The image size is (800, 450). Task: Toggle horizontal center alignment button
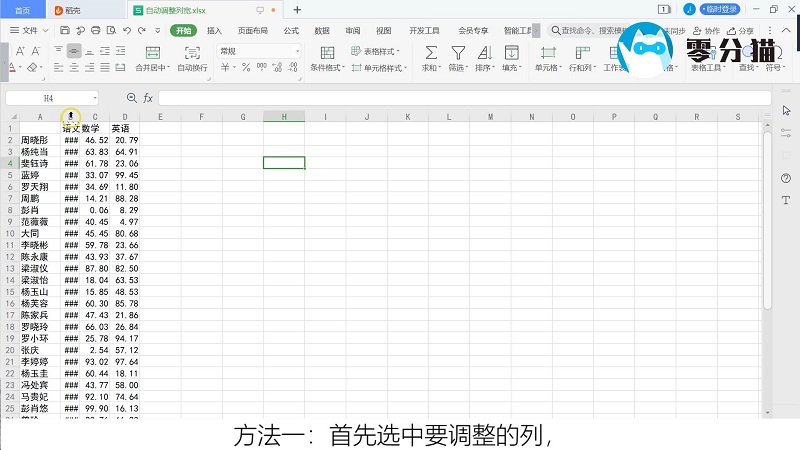pyautogui.click(x=74, y=68)
